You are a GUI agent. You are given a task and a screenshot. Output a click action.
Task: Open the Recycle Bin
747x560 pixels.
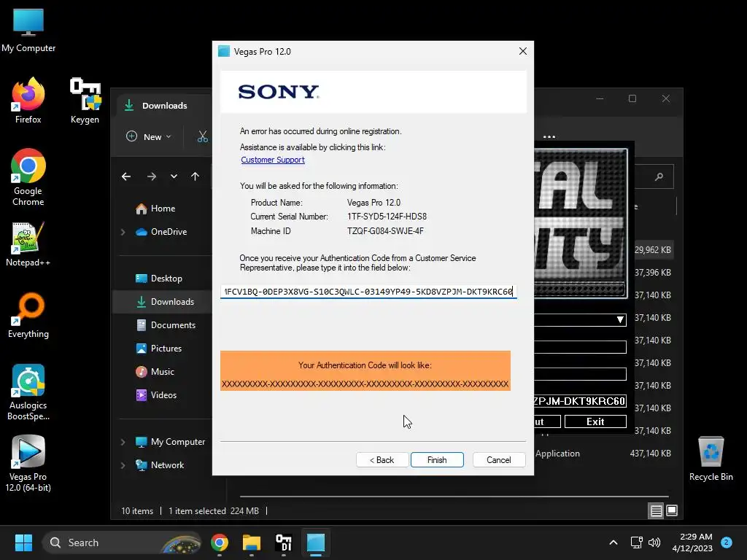(711, 458)
